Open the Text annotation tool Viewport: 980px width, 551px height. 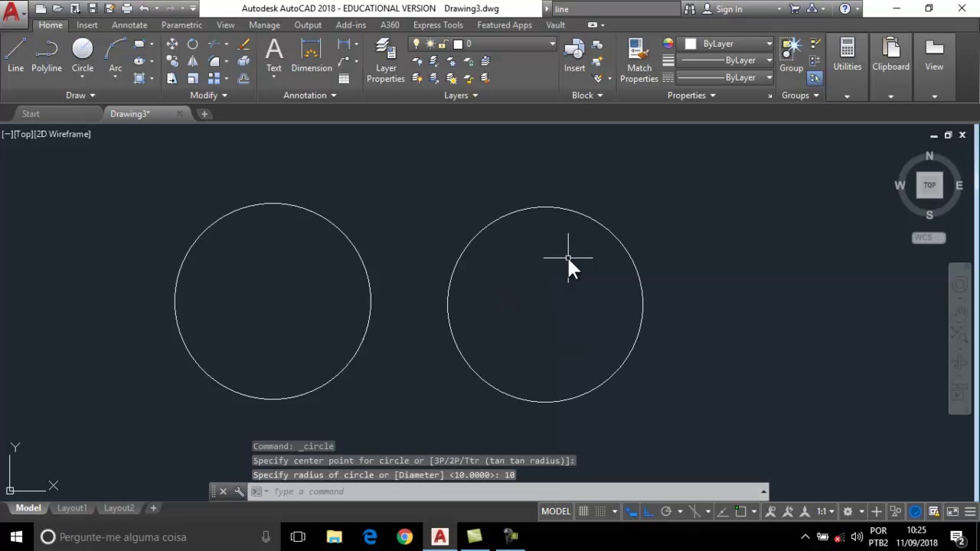coord(273,57)
